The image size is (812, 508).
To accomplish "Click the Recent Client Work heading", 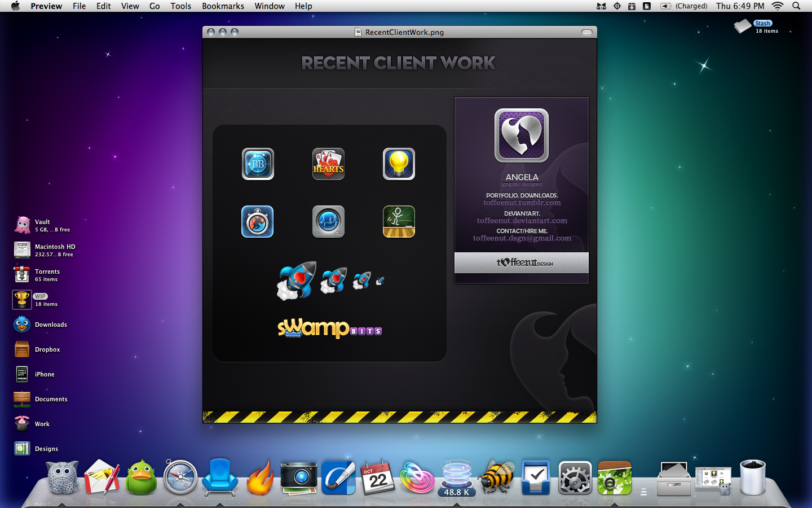I will click(x=399, y=63).
